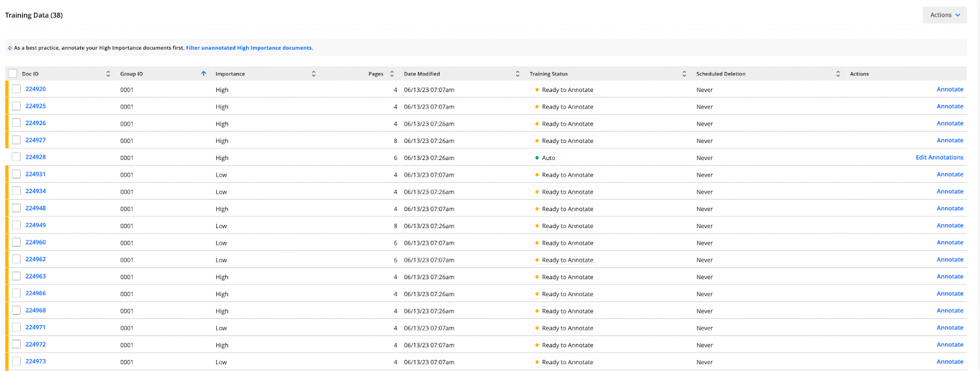The height and width of the screenshot is (371, 980).
Task: Annotate document 224973
Action: click(950, 362)
